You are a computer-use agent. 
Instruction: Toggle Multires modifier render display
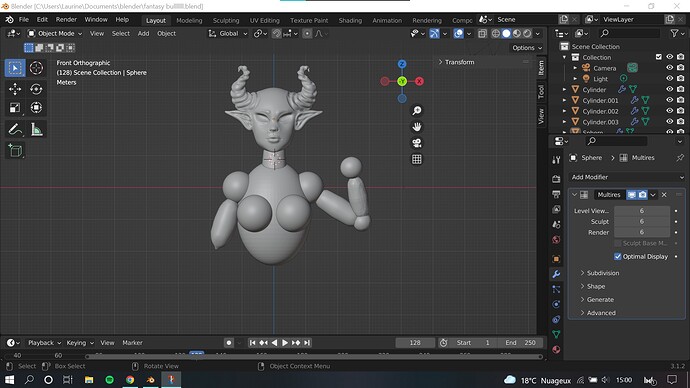pos(642,194)
